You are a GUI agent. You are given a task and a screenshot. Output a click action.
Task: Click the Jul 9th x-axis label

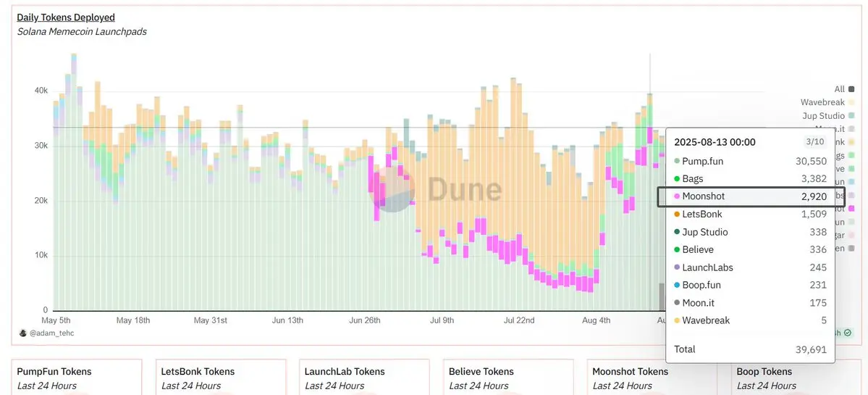click(442, 320)
